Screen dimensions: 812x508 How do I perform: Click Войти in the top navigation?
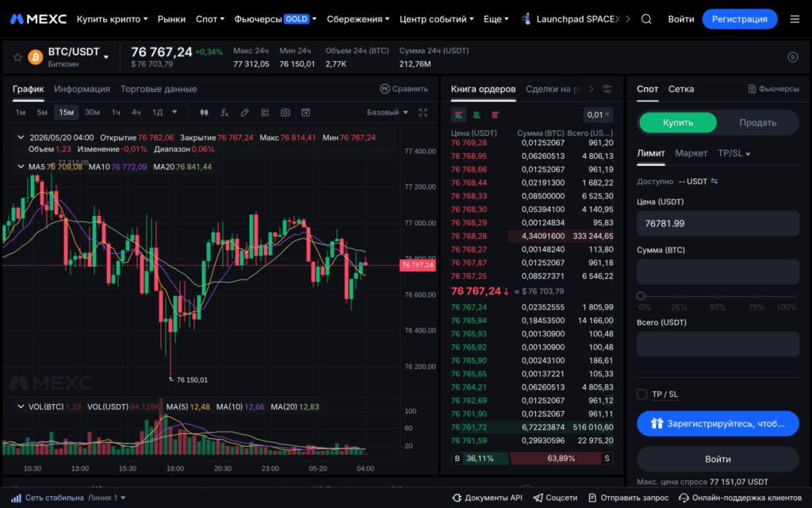coord(680,19)
